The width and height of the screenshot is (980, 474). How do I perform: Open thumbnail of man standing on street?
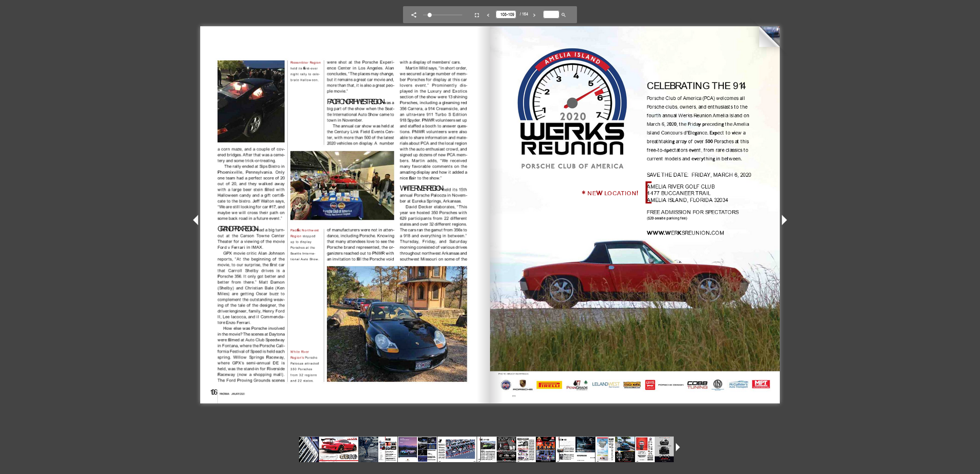click(x=369, y=449)
